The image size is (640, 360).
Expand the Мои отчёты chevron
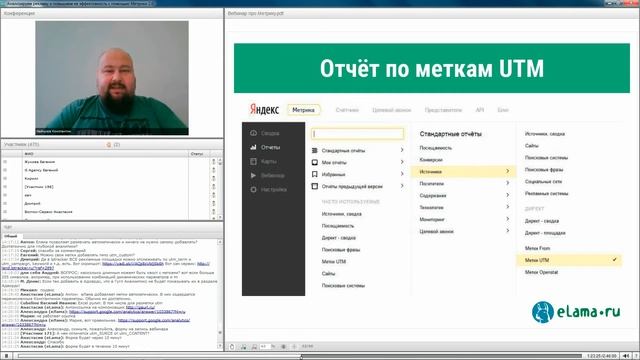click(402, 162)
